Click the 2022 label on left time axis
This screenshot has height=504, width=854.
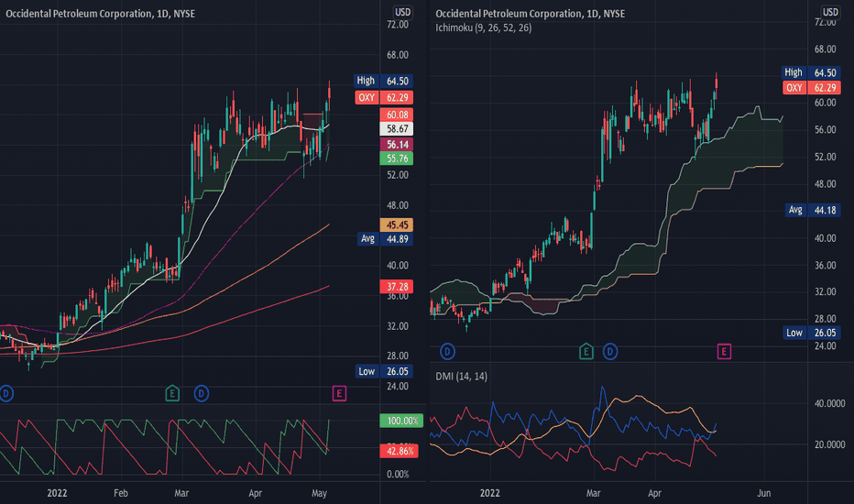tap(57, 493)
